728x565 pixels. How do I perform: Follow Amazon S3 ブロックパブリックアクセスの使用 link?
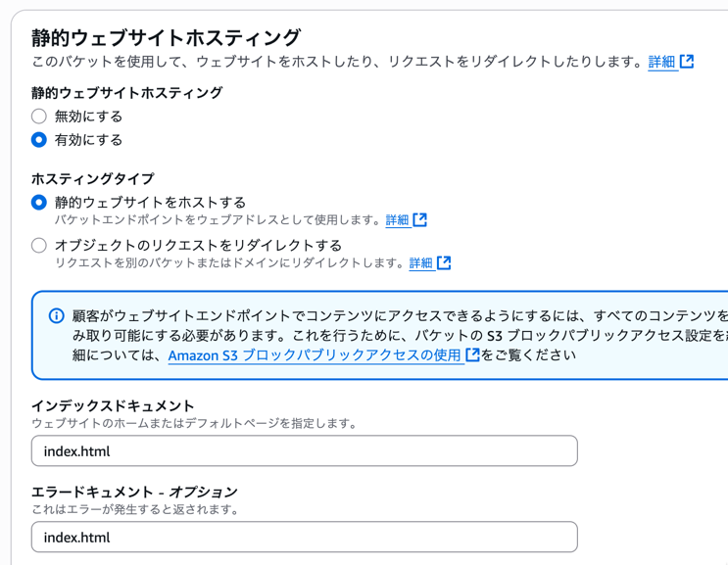pyautogui.click(x=315, y=355)
